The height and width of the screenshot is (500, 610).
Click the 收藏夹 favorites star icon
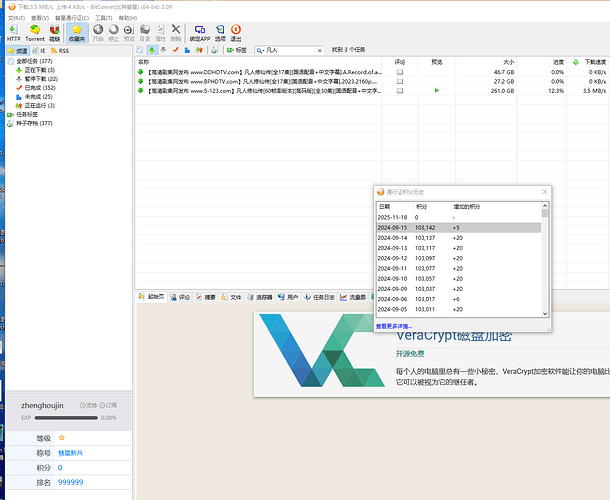(x=77, y=30)
